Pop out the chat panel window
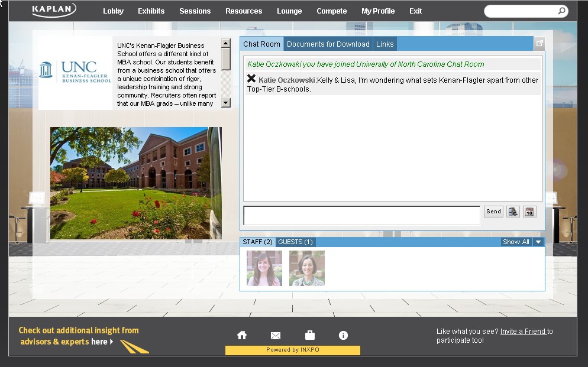 [x=539, y=44]
